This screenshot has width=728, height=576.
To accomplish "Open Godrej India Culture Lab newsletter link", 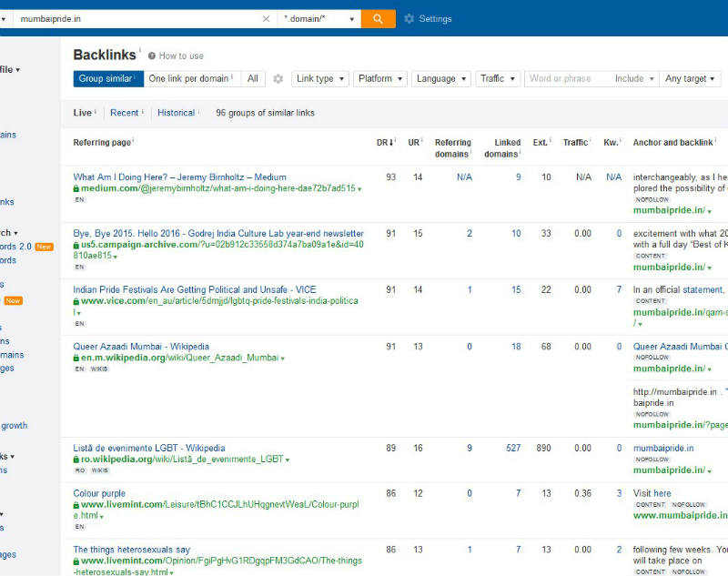I will coord(218,234).
